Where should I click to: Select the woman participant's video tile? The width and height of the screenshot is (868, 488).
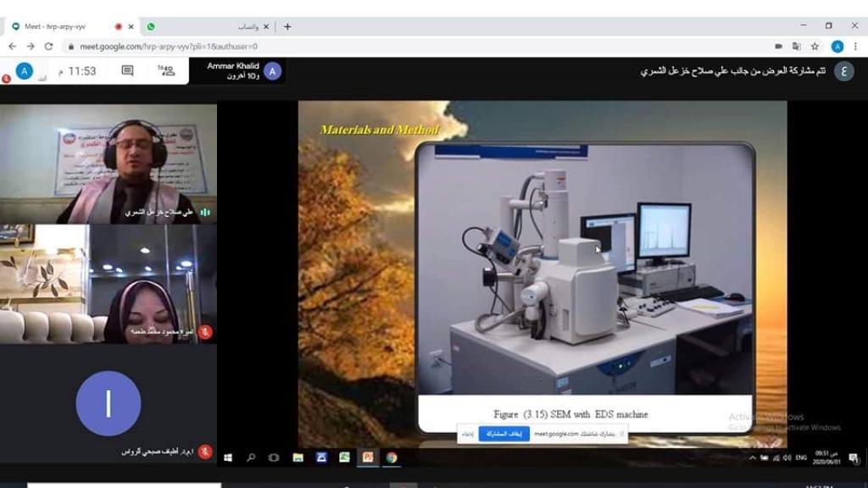coord(108,284)
